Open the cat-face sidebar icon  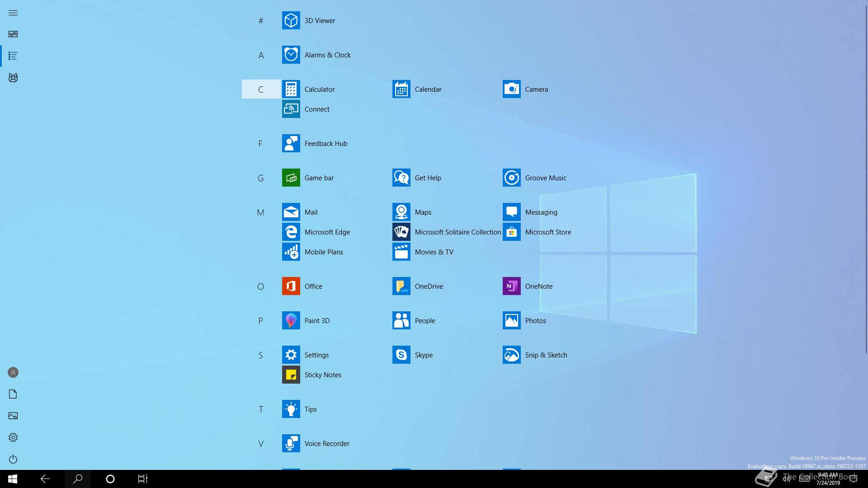point(13,78)
